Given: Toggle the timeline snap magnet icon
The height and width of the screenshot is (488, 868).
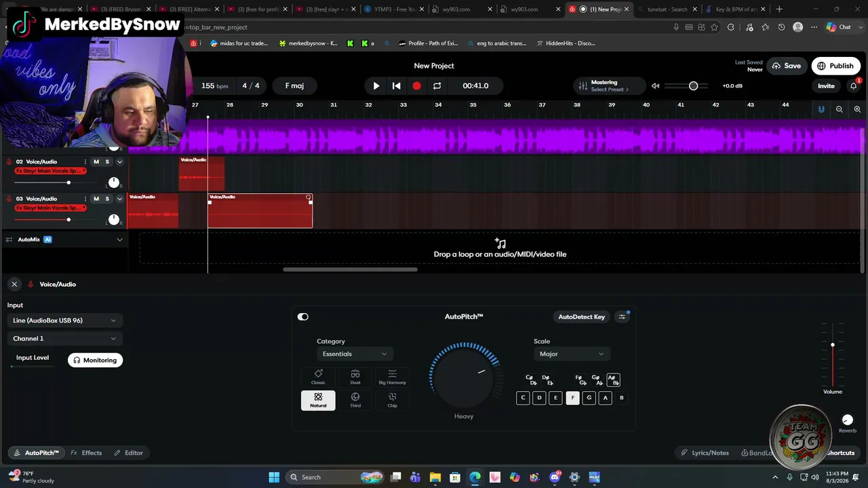Looking at the screenshot, I should pos(821,109).
